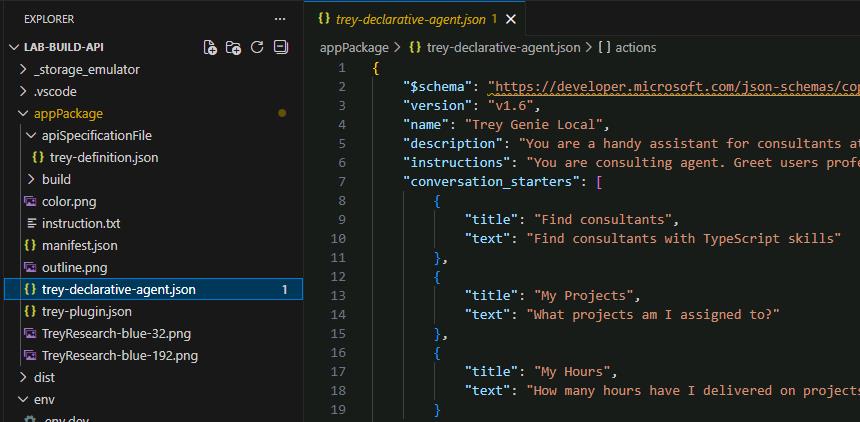Collapse the apiSpecificationFile folder

click(97, 136)
